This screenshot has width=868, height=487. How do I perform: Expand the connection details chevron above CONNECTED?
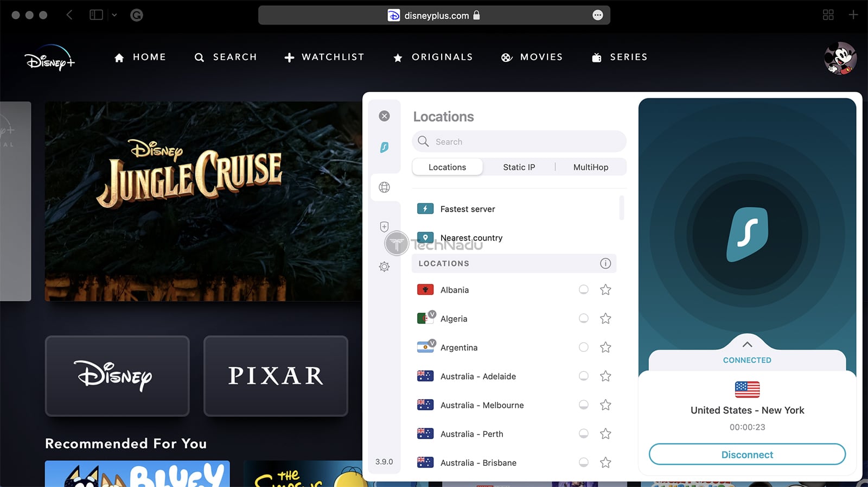pyautogui.click(x=747, y=344)
